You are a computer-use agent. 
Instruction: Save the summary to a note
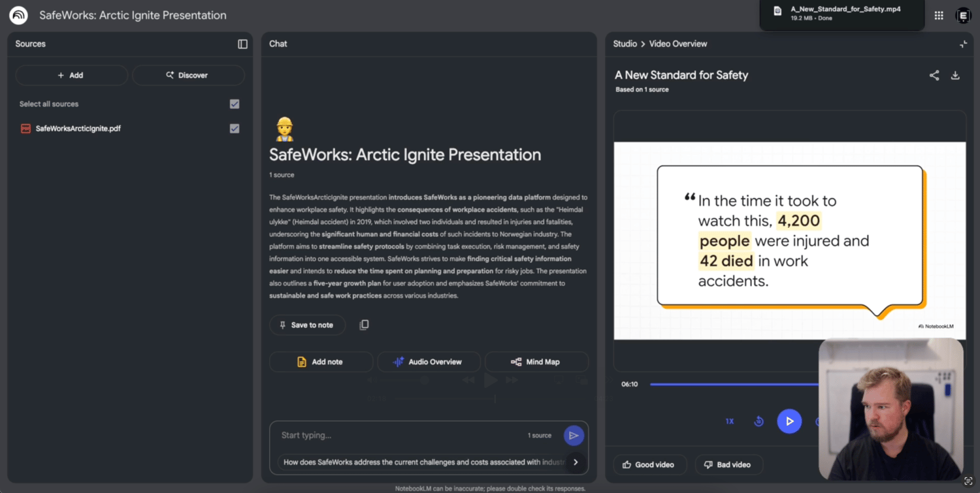[x=307, y=325]
